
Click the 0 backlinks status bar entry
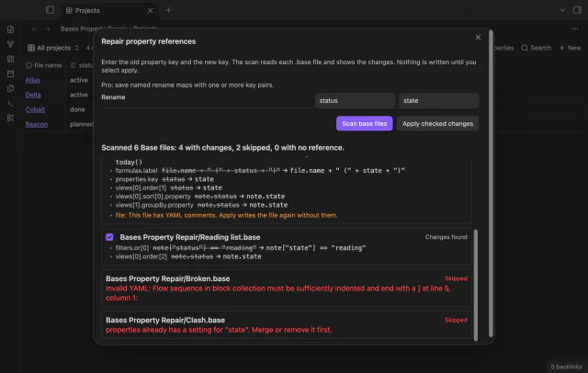566,367
